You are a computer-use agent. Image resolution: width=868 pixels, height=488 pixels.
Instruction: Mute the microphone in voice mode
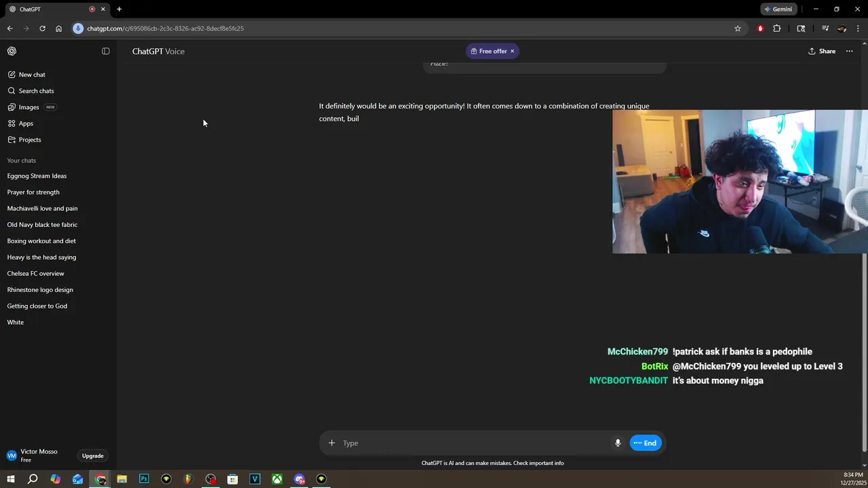618,443
